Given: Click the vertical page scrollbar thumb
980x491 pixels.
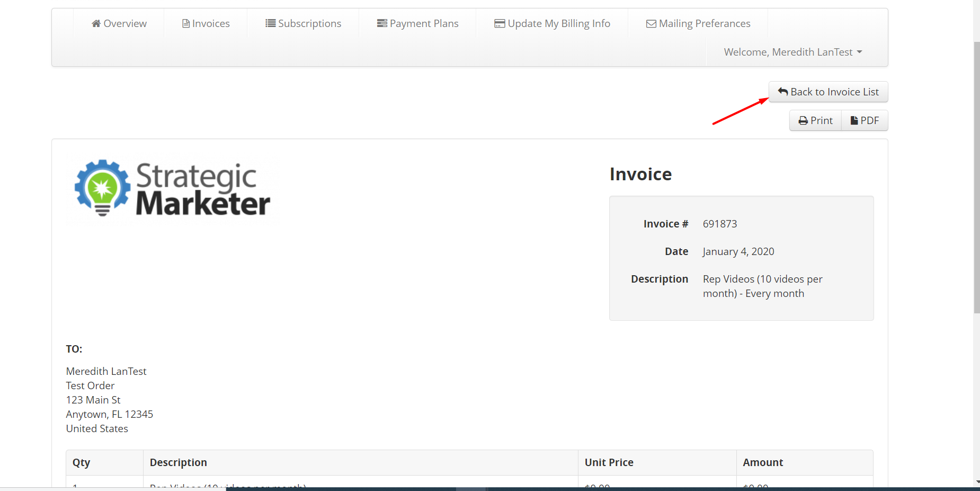Looking at the screenshot, I should (x=976, y=175).
